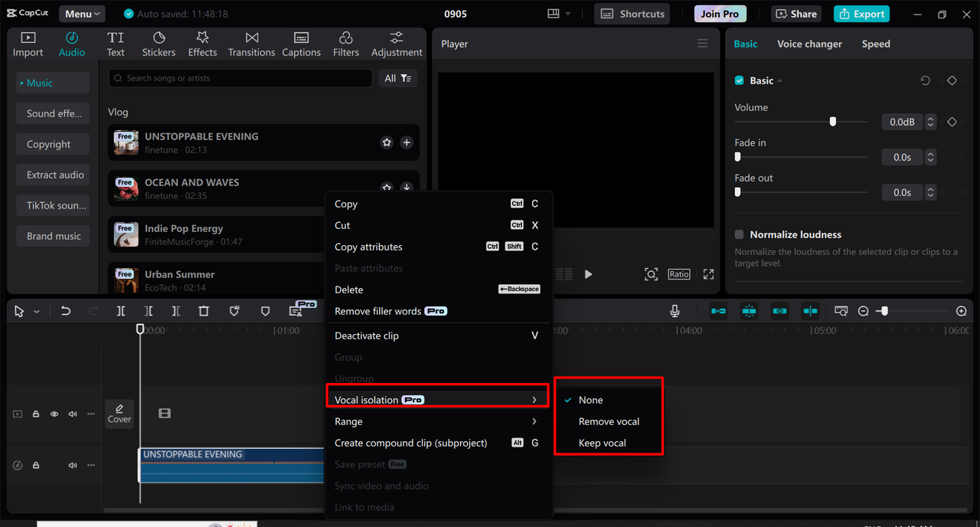Viewport: 980px width, 527px height.
Task: Reset Basic audio settings with the reset arrow
Action: pos(925,80)
